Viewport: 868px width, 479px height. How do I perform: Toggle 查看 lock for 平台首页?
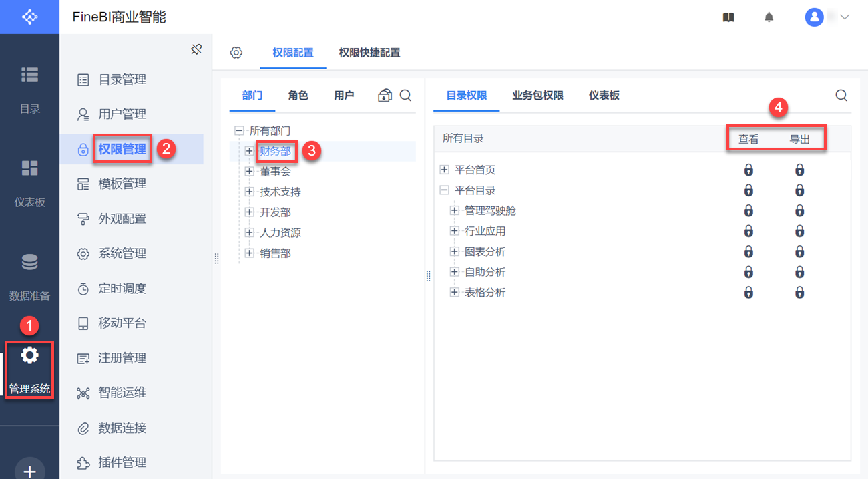(x=748, y=170)
